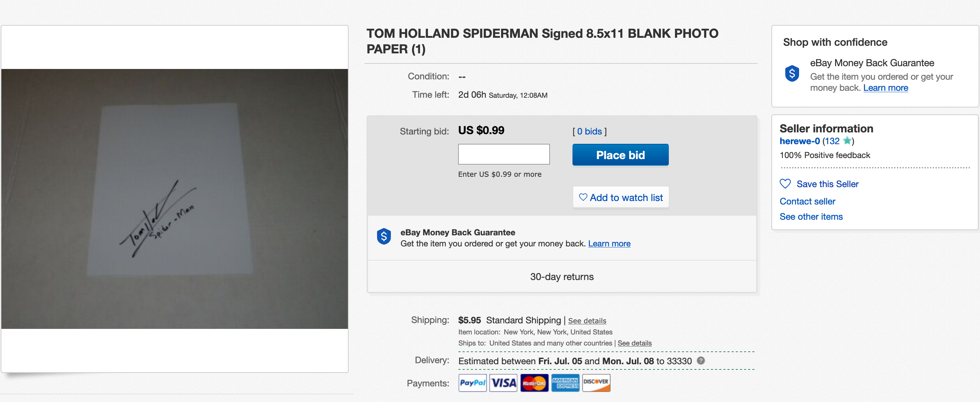
Task: Click the American Express icon
Action: (565, 383)
